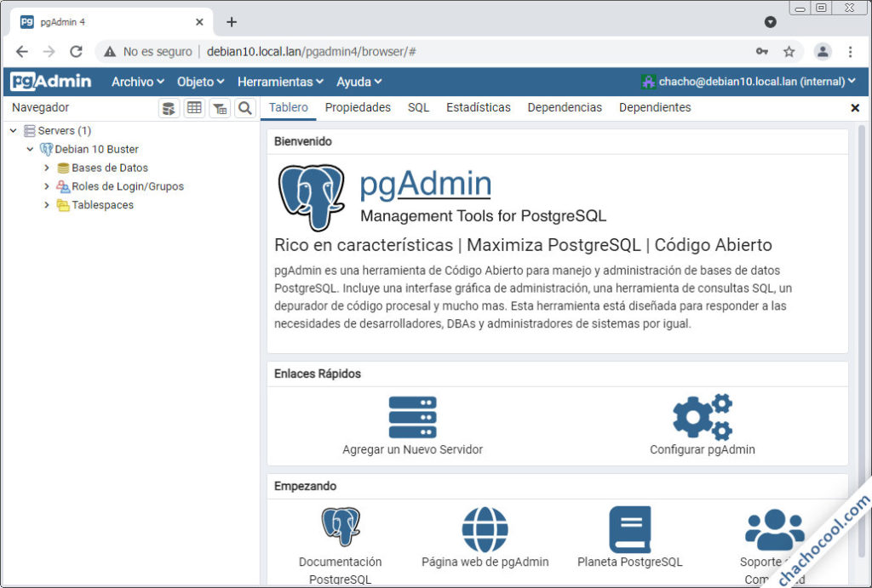Click the community support people icon
Image resolution: width=872 pixels, height=588 pixels.
(x=775, y=529)
